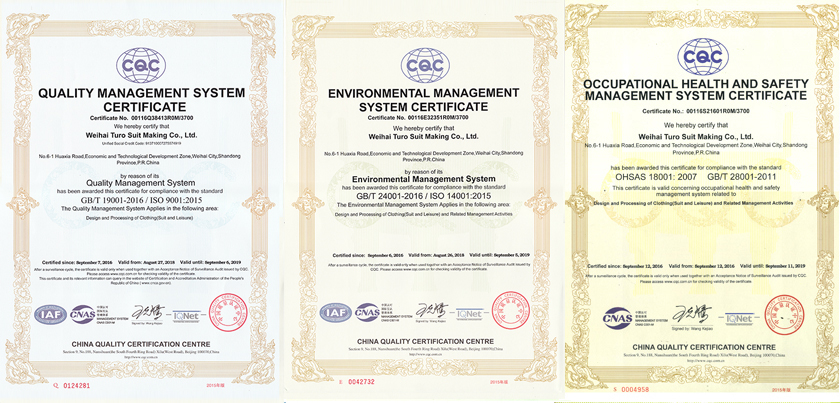Click the IAF logo on the Quality certificate

(x=50, y=312)
